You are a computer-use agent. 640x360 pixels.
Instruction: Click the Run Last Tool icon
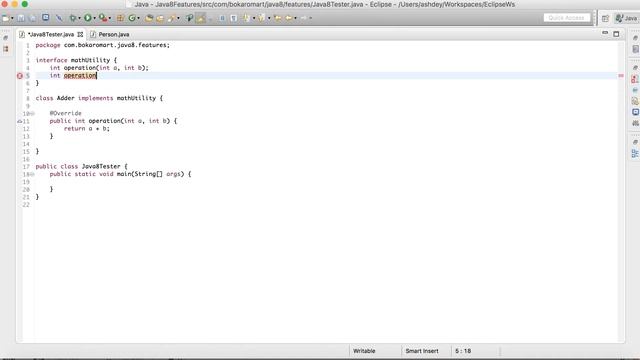(x=103, y=18)
